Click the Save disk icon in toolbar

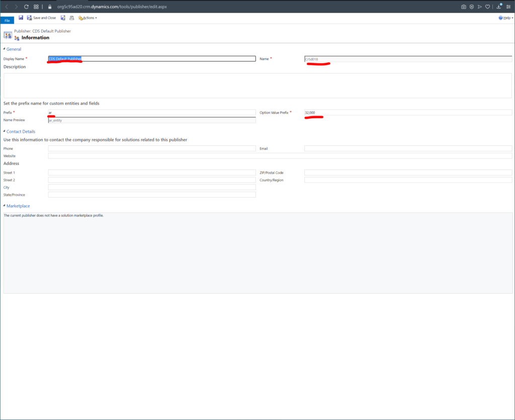click(21, 18)
